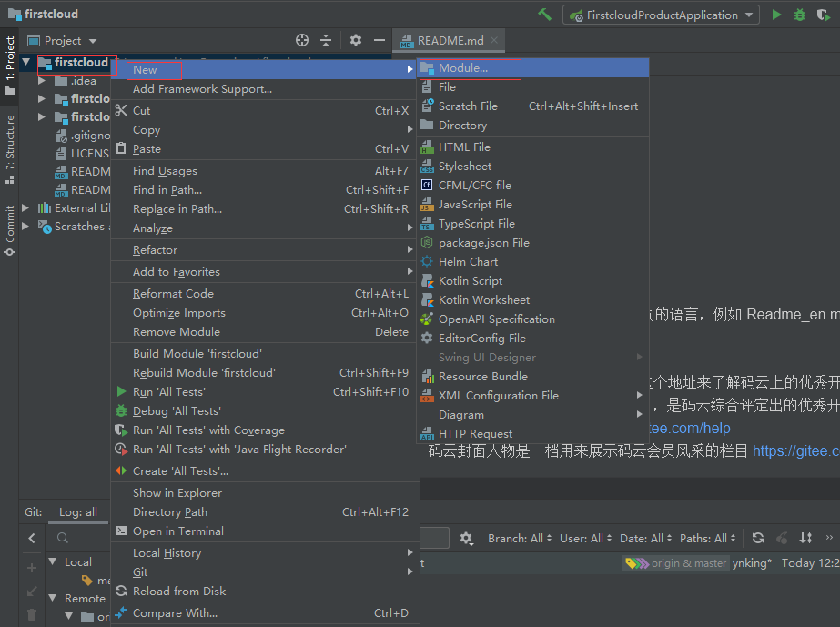Click Open in Terminal menu entry
The width and height of the screenshot is (840, 627).
point(265,531)
